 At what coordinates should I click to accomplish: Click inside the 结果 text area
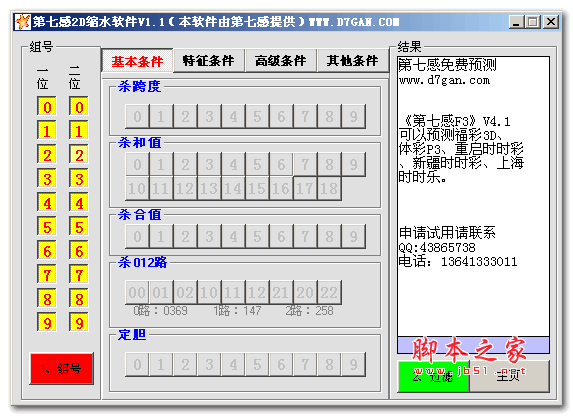473,196
